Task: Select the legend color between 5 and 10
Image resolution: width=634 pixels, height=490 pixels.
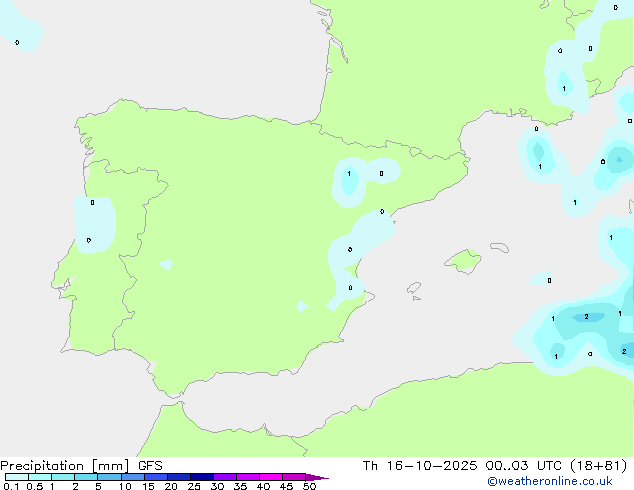Action: [109, 477]
